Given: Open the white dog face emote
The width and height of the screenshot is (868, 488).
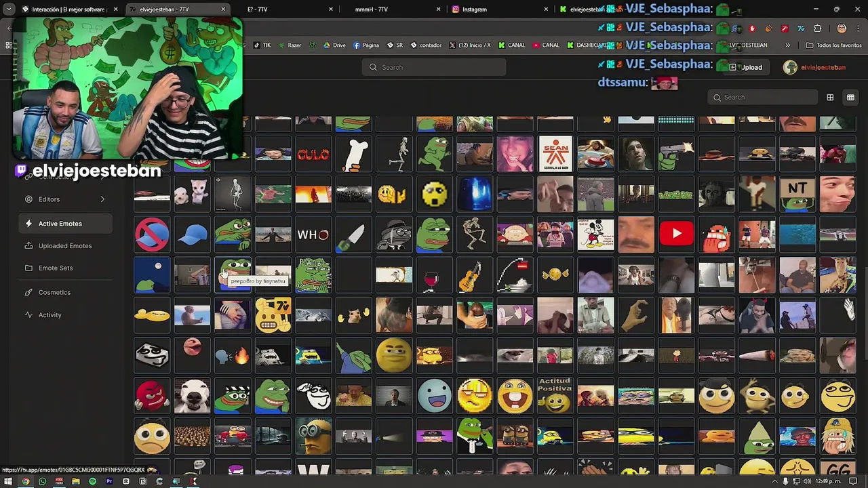Looking at the screenshot, I should pyautogui.click(x=193, y=395).
